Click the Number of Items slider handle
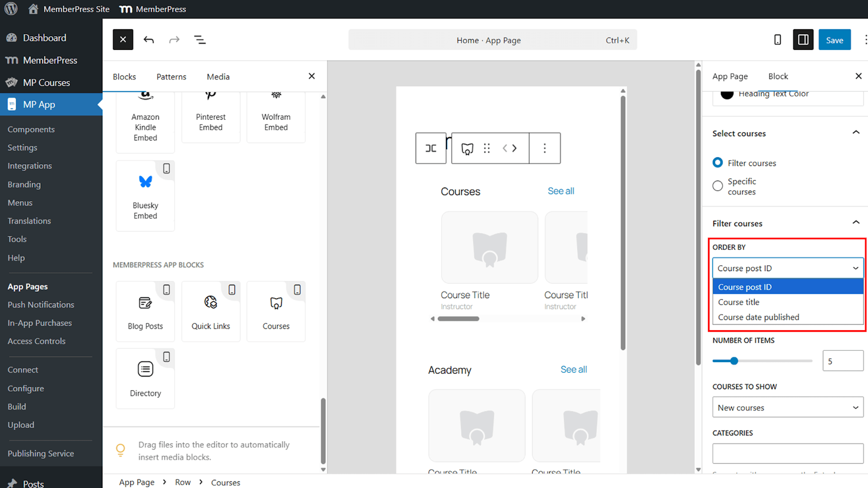 (x=734, y=361)
